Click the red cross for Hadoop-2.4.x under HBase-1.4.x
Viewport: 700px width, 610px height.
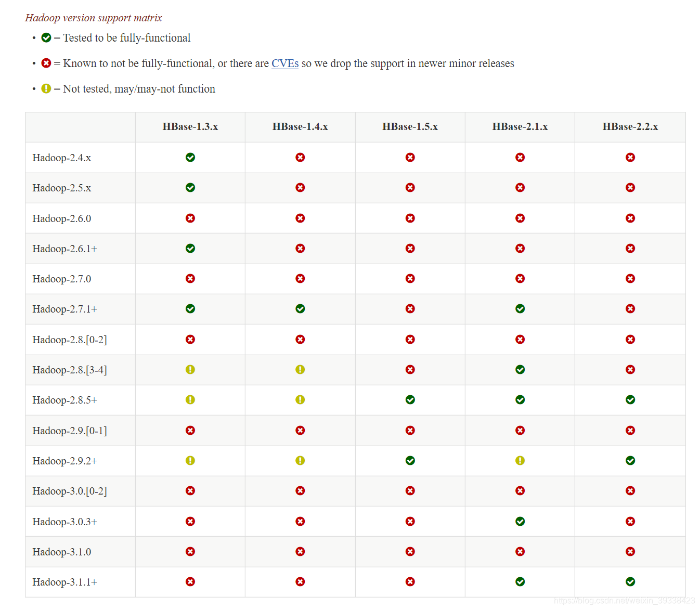click(x=300, y=157)
